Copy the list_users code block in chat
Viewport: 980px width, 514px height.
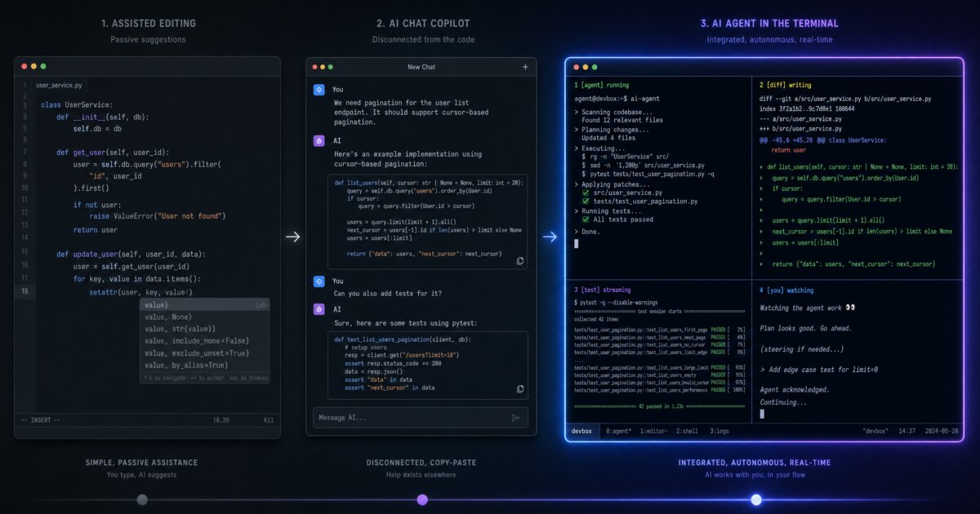(520, 261)
